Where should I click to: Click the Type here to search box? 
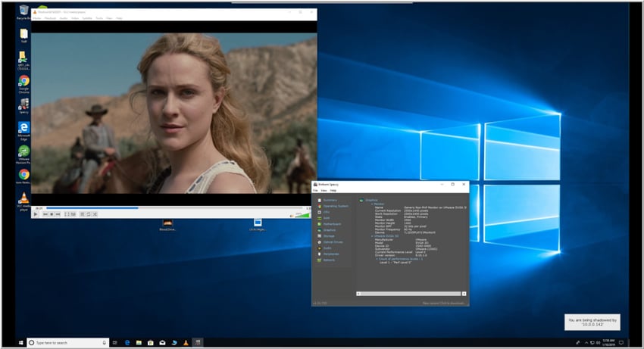click(x=67, y=342)
